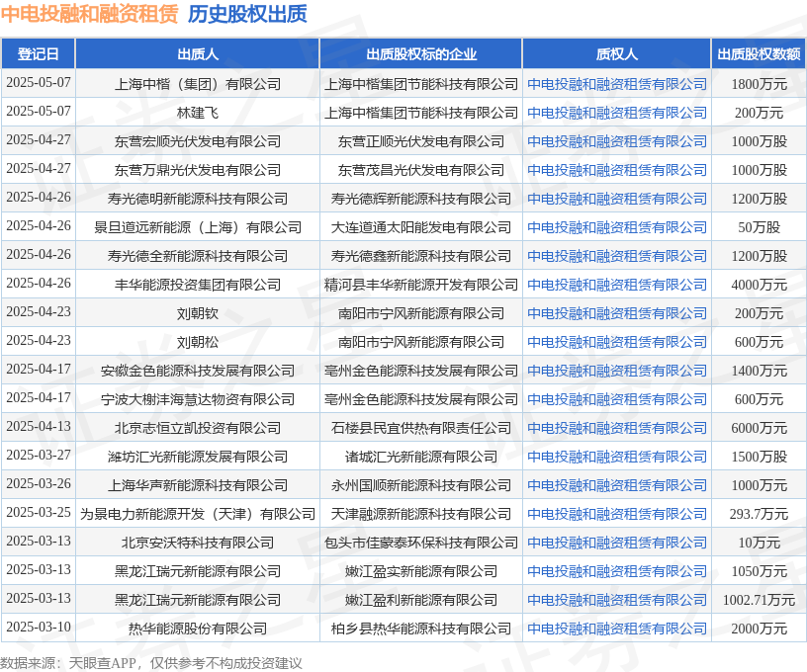Image resolution: width=807 pixels, height=672 pixels.
Task: Click the 出质股权标的企业 column header
Action: pos(421,54)
